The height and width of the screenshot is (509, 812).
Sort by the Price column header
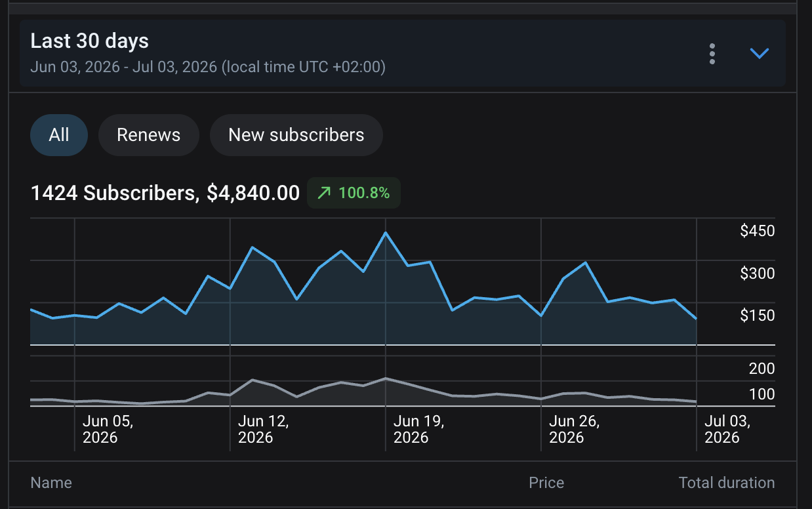click(546, 483)
